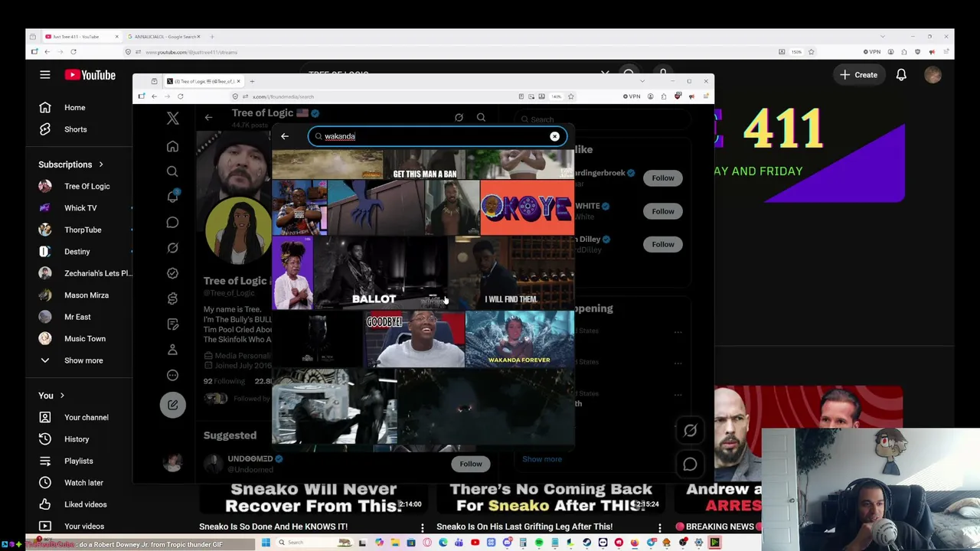
Task: Open Grok profile summary icon beside search
Action: pos(459,118)
